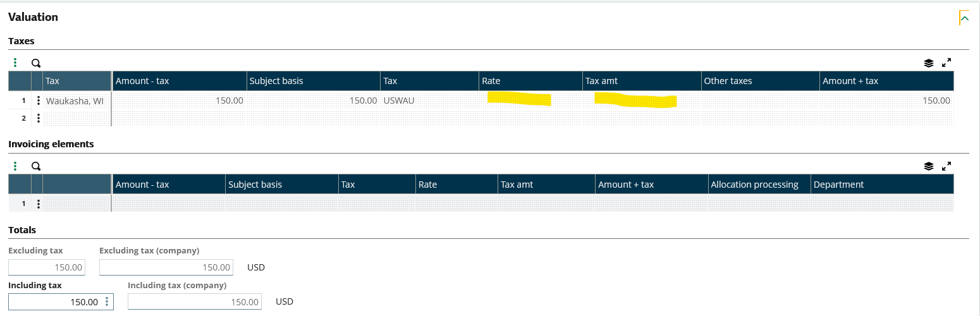Click Department column header in Invoicing elements
980x316 pixels.
[881, 185]
